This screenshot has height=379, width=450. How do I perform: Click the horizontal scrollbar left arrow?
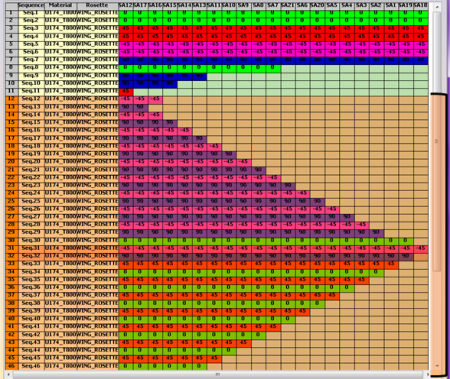click(x=9, y=374)
